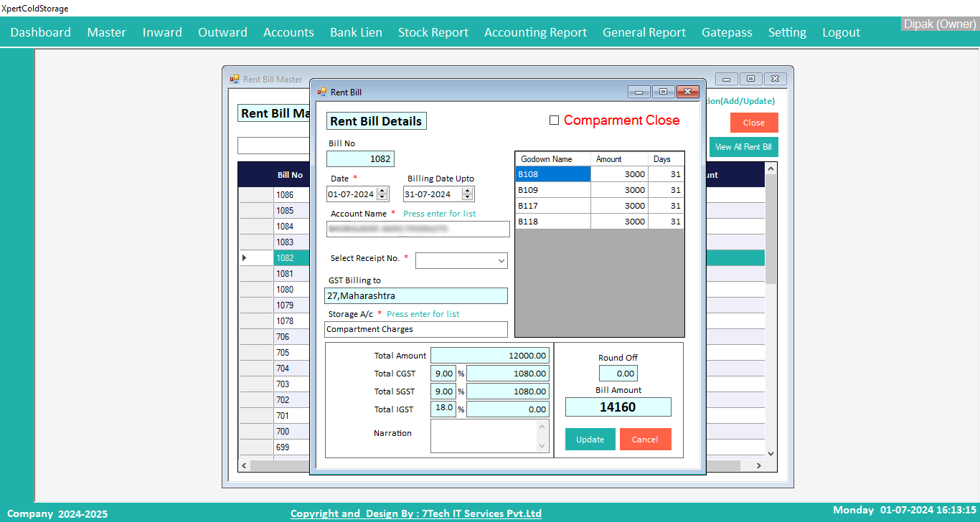Close the Rent Bill dialog with X
Screen dimensions: 980x522
point(687,92)
